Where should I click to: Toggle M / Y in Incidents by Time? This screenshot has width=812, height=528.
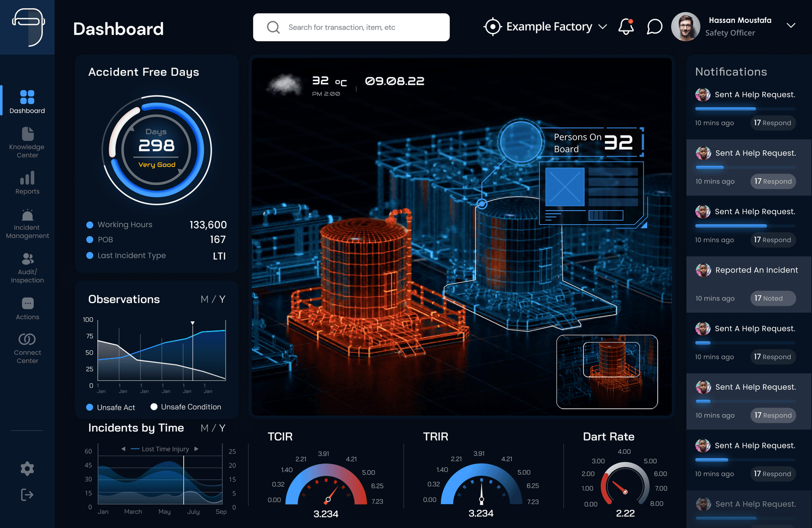click(x=213, y=428)
